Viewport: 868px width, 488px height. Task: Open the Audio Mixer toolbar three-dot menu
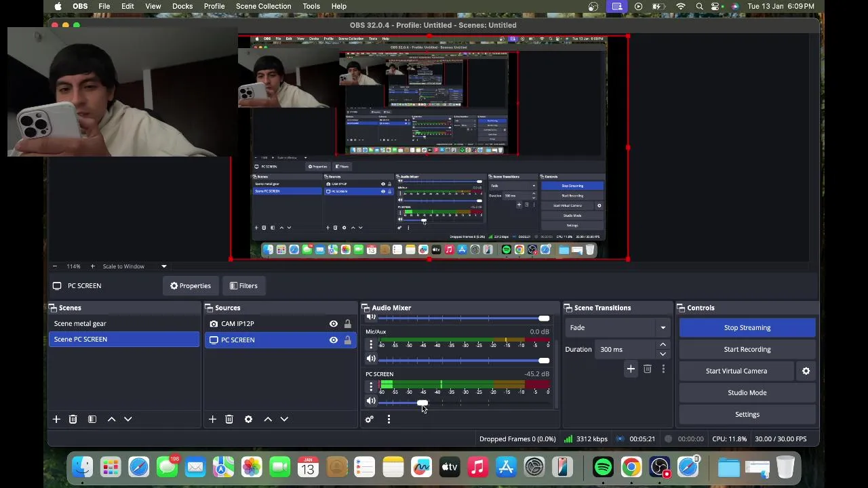coord(389,420)
